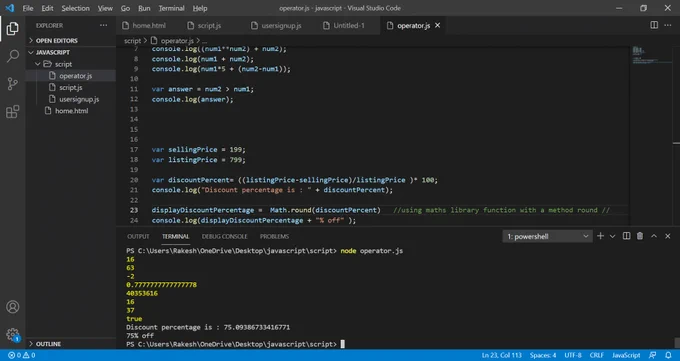Open the Run menu
680x361 pixels.
point(144,8)
